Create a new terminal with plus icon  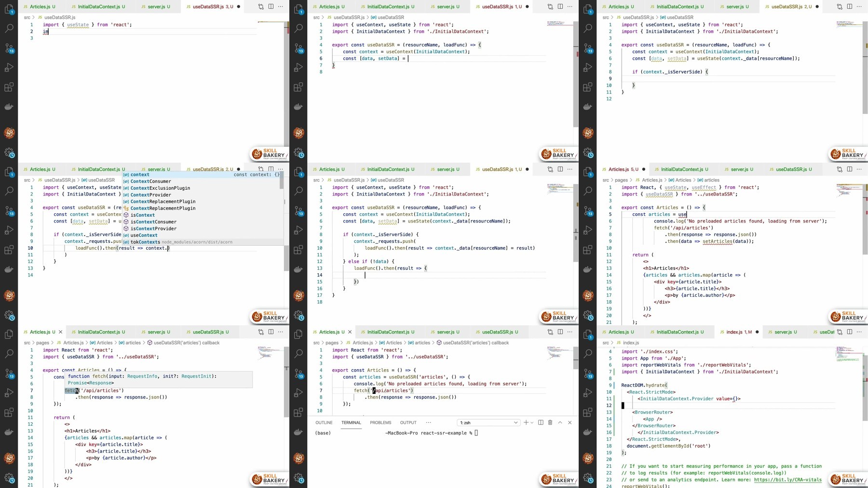click(x=526, y=422)
